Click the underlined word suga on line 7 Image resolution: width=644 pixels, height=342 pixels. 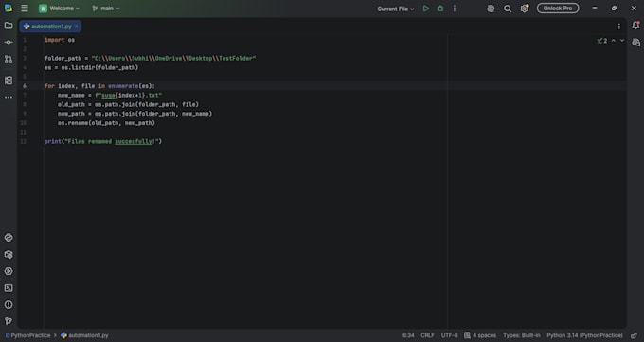pos(108,96)
